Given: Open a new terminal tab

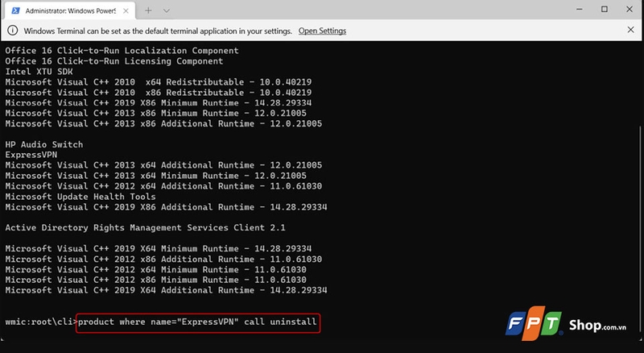Looking at the screenshot, I should point(148,10).
